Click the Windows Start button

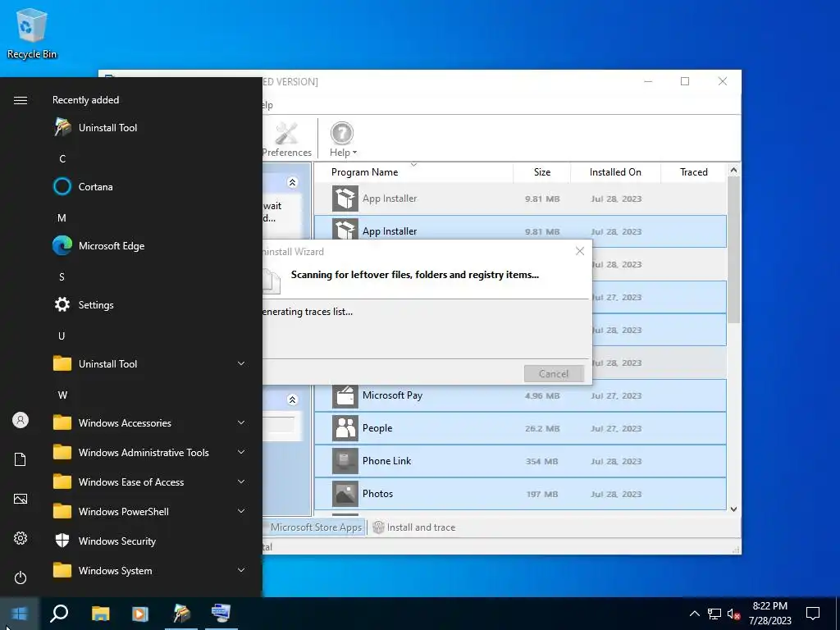click(x=20, y=614)
